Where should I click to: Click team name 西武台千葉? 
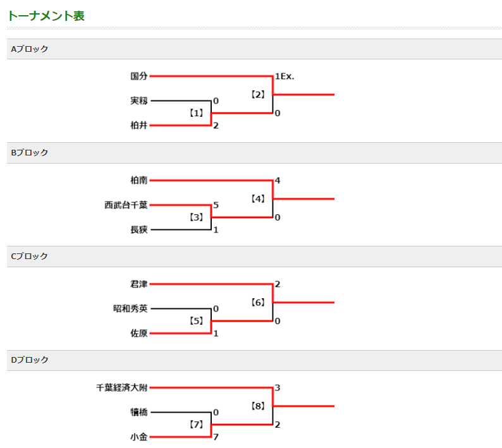tap(126, 205)
